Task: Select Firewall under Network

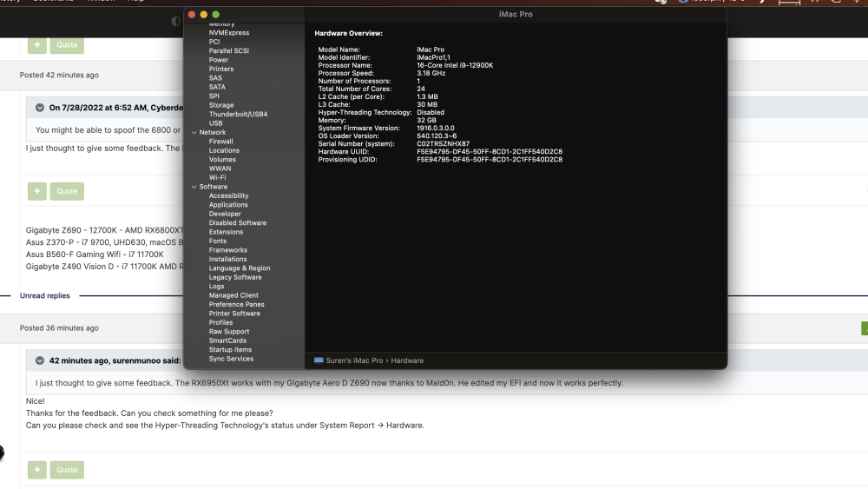Action: [220, 142]
